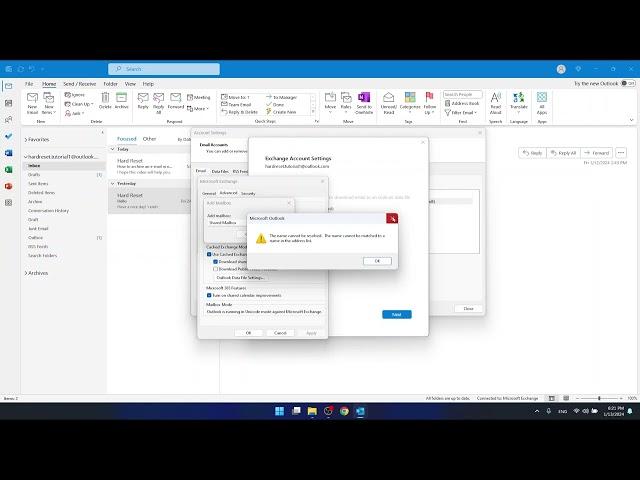Screen dimensions: 640x480
Task: Select the Deleted Items folder
Action: [41, 193]
